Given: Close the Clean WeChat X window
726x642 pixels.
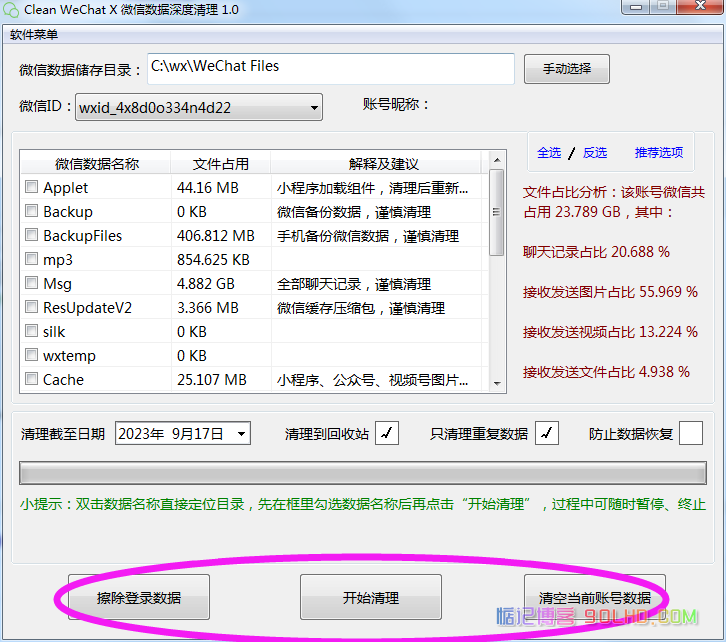Looking at the screenshot, I should [x=700, y=6].
